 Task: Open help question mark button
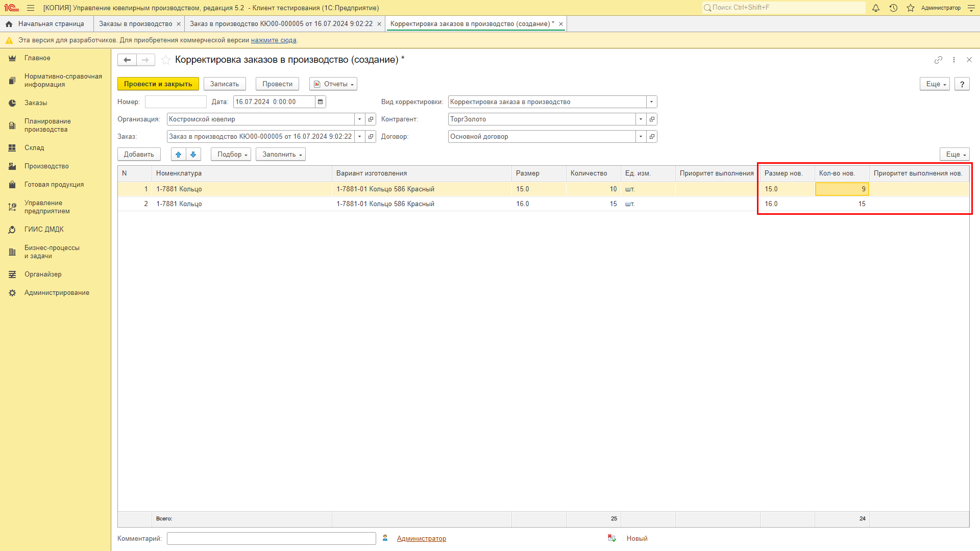(962, 84)
